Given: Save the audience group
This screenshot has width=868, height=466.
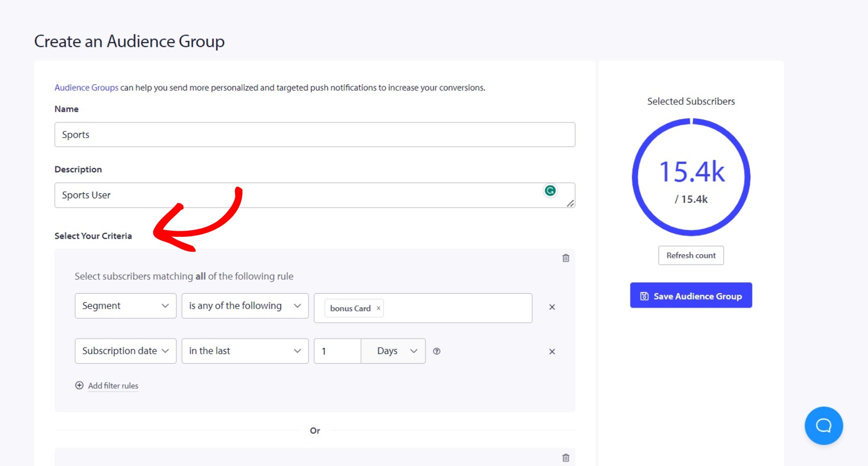Looking at the screenshot, I should pos(690,296).
